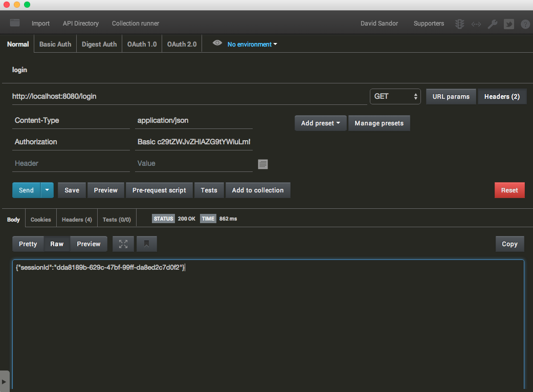The height and width of the screenshot is (392, 533).
Task: View the response Headers (4) tab
Action: point(77,220)
